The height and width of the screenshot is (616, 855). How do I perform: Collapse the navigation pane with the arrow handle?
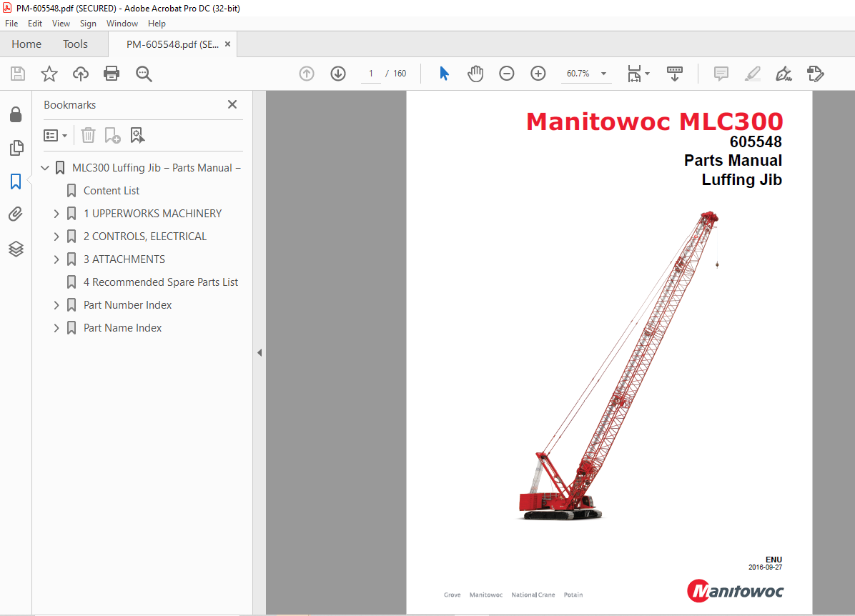pos(260,353)
